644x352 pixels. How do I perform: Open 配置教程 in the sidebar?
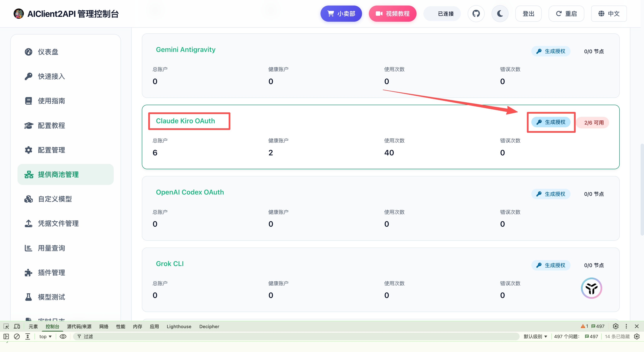coord(66,125)
